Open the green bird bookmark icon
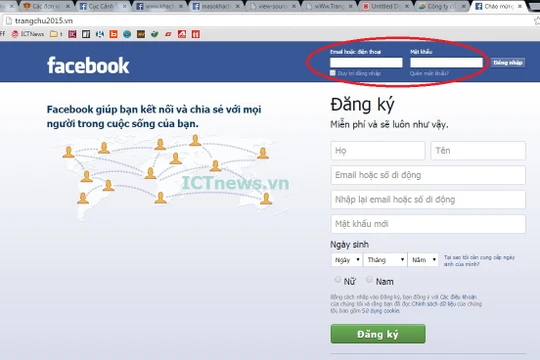 point(154,34)
